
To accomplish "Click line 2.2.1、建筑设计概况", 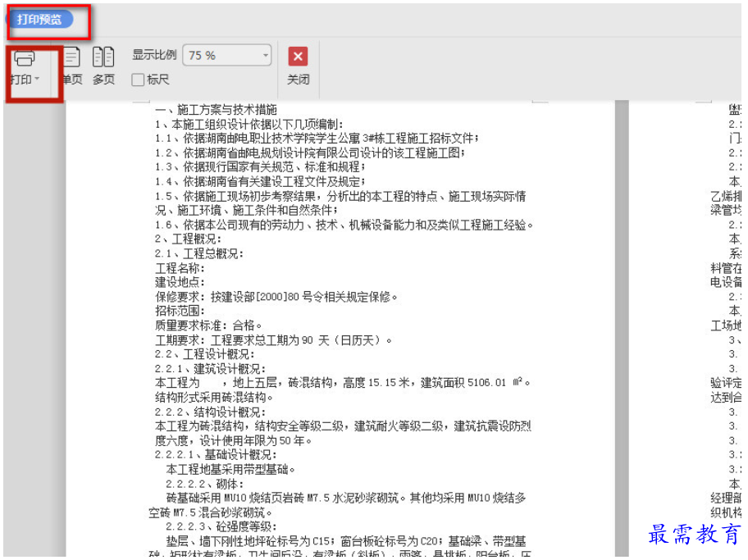I will coord(210,369).
